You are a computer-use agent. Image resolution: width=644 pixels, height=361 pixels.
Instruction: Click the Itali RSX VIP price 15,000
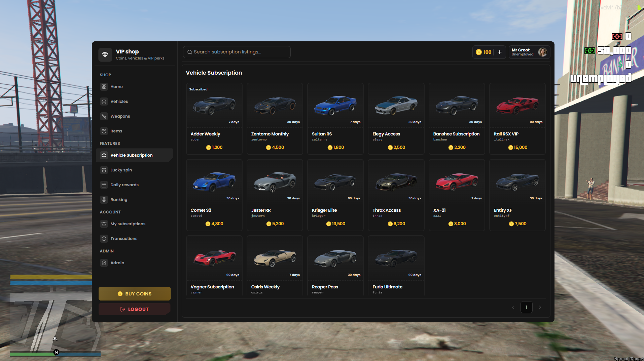click(x=517, y=148)
